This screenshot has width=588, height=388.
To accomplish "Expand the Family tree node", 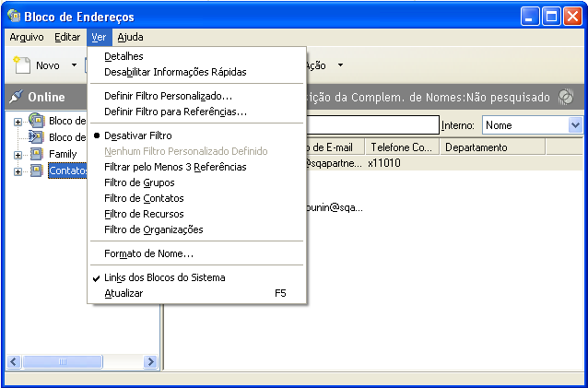I will tap(18, 155).
